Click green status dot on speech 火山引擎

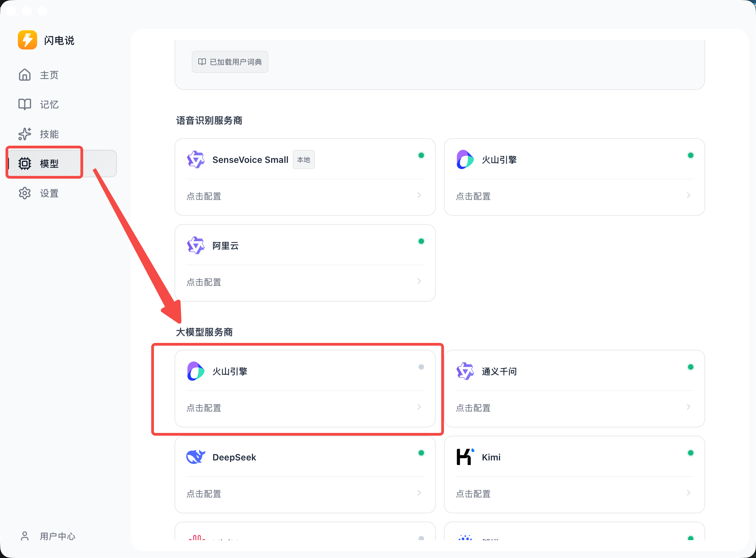coord(690,155)
